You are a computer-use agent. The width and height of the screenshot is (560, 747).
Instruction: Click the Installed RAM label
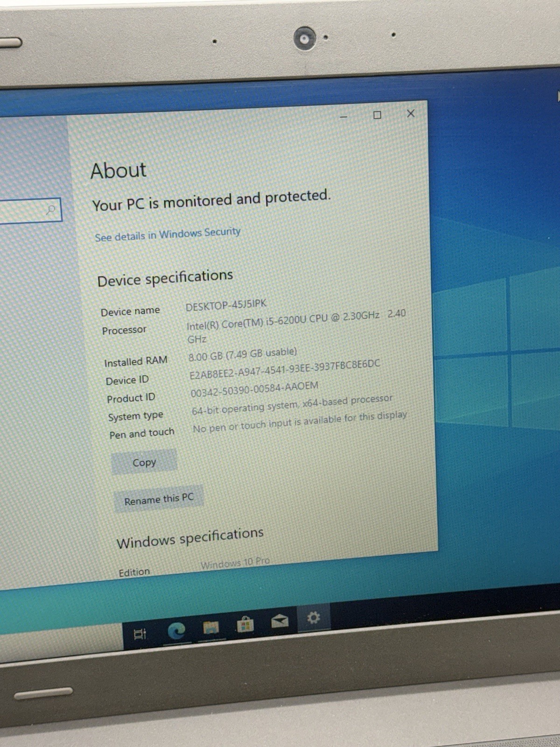click(136, 361)
